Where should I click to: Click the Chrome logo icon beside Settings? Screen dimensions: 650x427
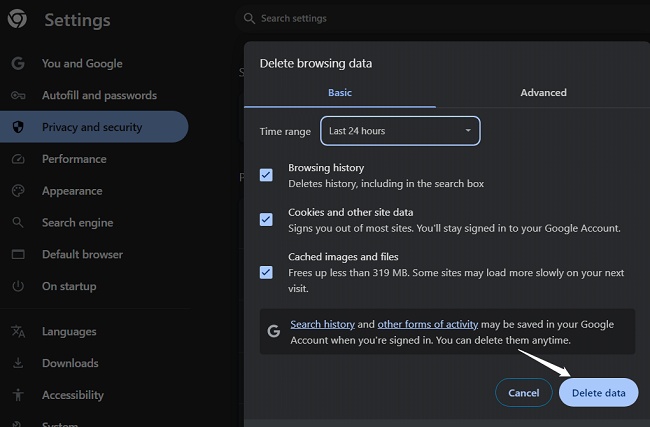[x=17, y=19]
